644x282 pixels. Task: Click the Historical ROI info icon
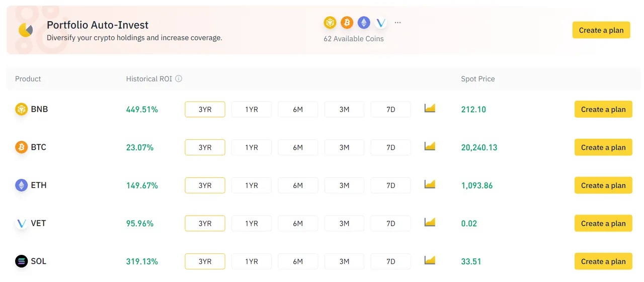tap(179, 79)
